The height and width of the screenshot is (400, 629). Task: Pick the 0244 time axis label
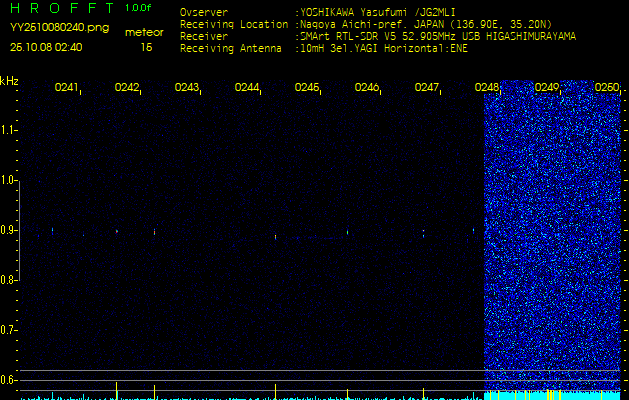(246, 88)
